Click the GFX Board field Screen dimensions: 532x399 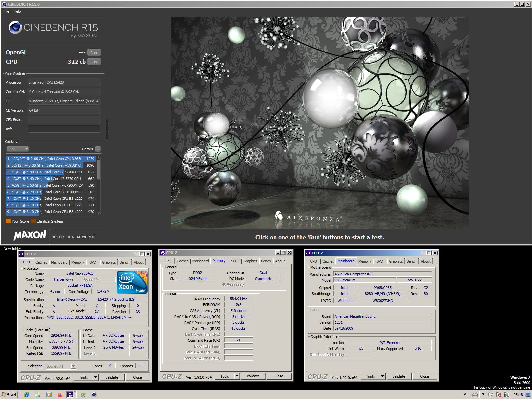64,120
